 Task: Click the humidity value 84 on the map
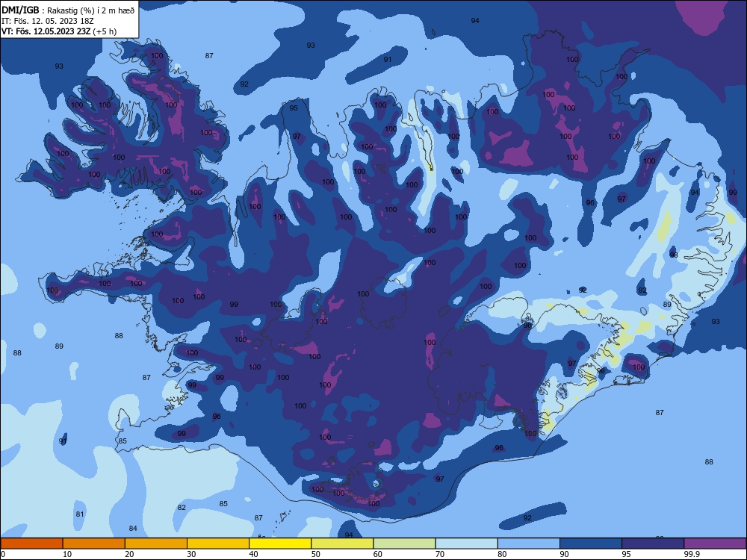pyautogui.click(x=133, y=529)
